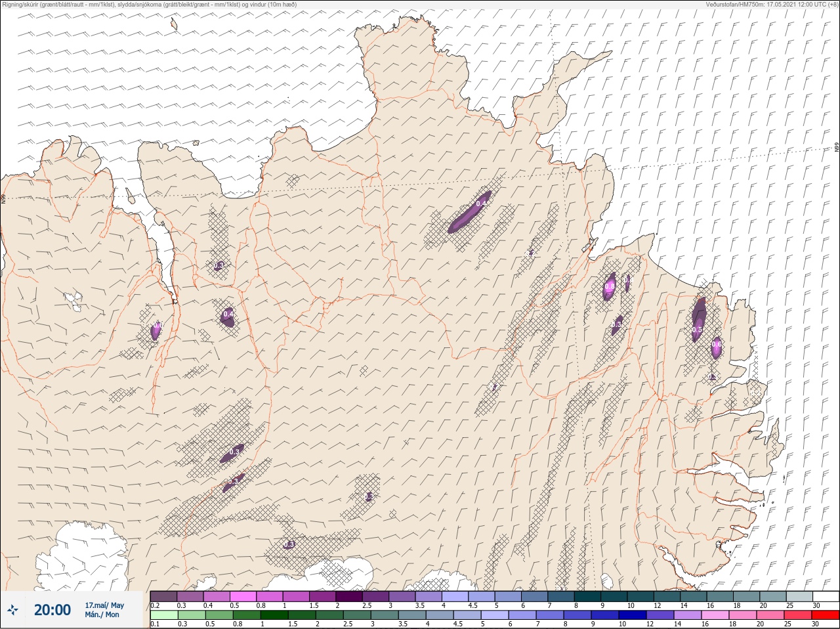
Task: Pick the upper legend swatch starting at 0.2
Action: [x=163, y=596]
